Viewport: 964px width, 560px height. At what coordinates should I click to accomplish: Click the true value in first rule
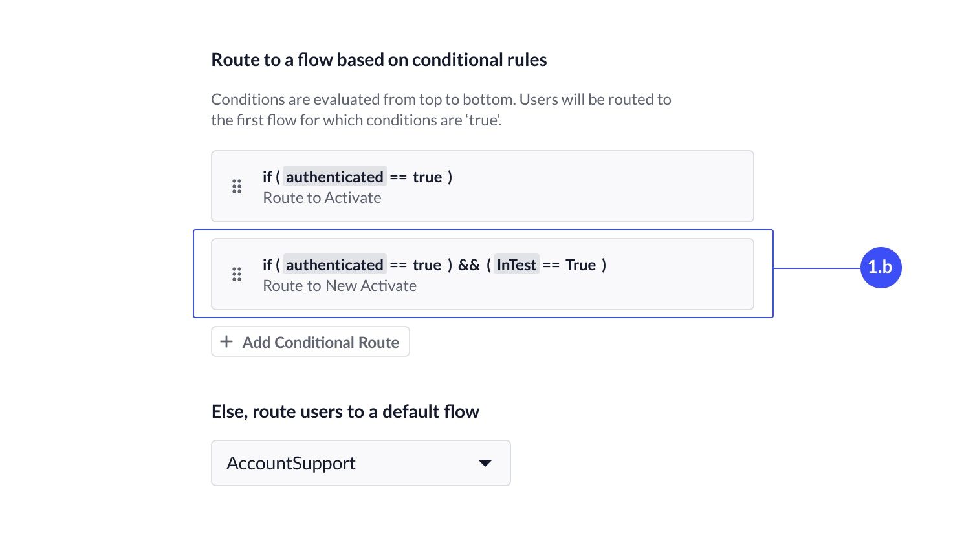[427, 177]
